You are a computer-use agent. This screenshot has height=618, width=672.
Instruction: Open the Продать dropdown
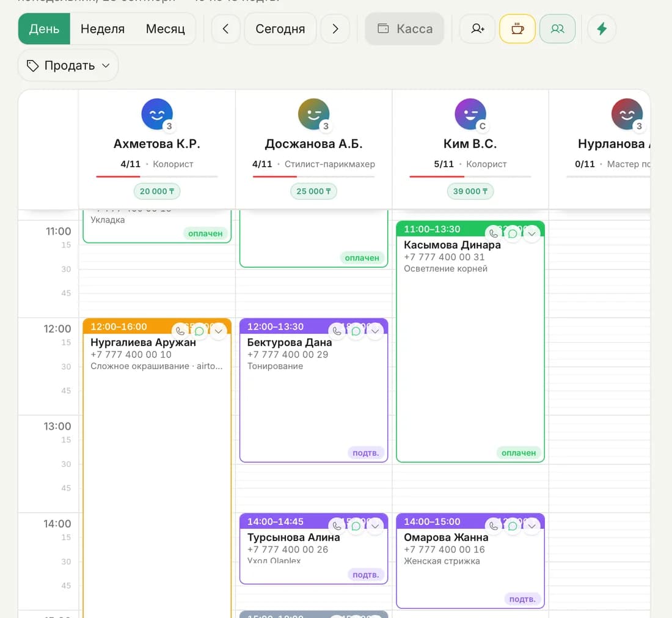pos(68,65)
